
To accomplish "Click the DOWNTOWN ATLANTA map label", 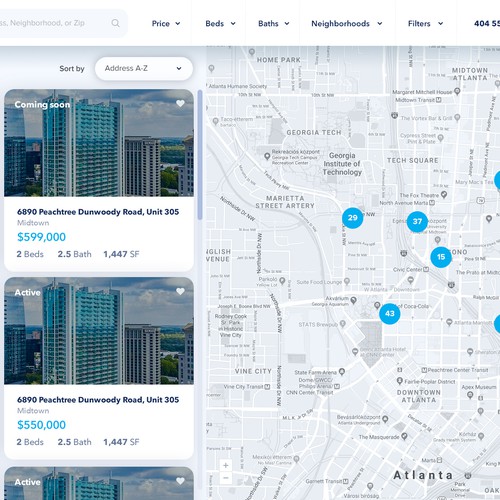I will [419, 396].
